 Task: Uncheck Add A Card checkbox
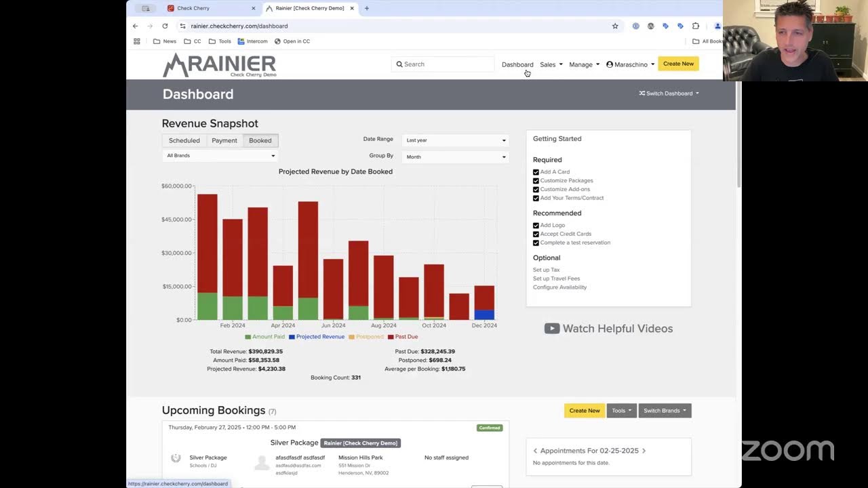click(536, 172)
